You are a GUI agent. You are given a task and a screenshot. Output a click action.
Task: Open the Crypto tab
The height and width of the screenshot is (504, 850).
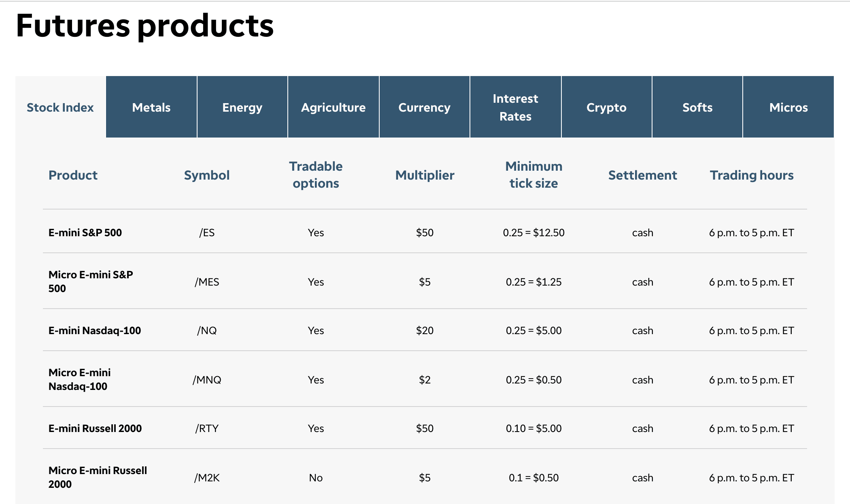[x=607, y=107]
